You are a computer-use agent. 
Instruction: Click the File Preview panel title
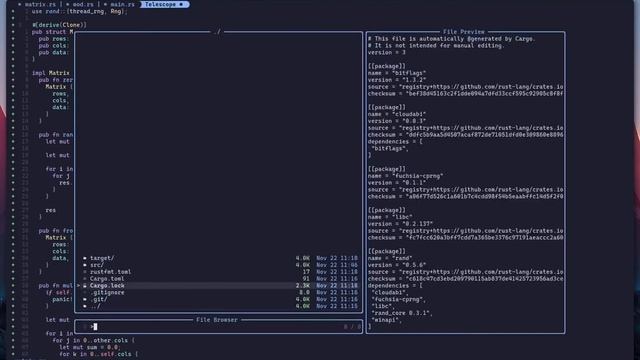(x=463, y=32)
